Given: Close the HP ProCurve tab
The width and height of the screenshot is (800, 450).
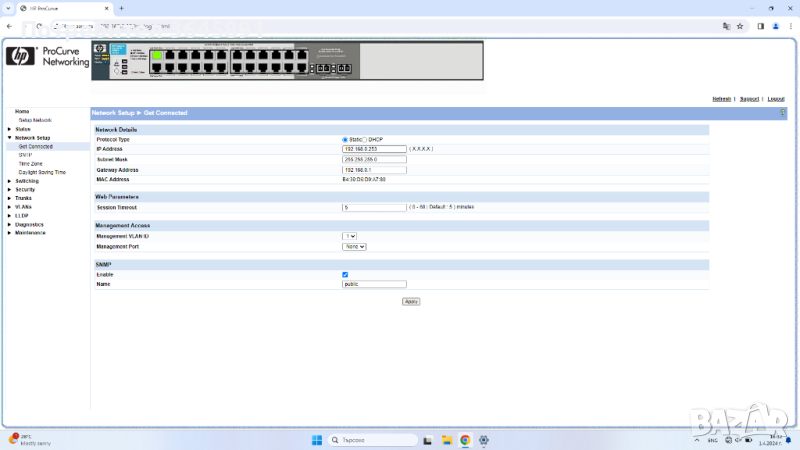Looking at the screenshot, I should 106,8.
